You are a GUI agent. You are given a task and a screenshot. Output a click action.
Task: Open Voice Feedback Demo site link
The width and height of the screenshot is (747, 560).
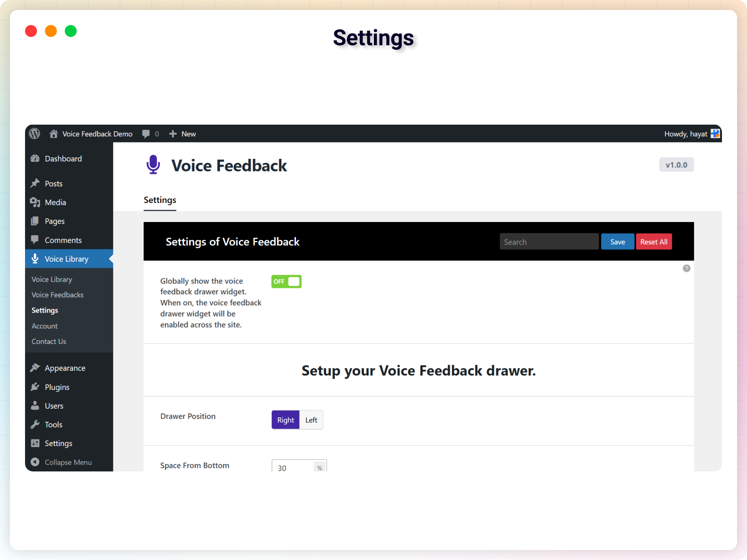97,134
